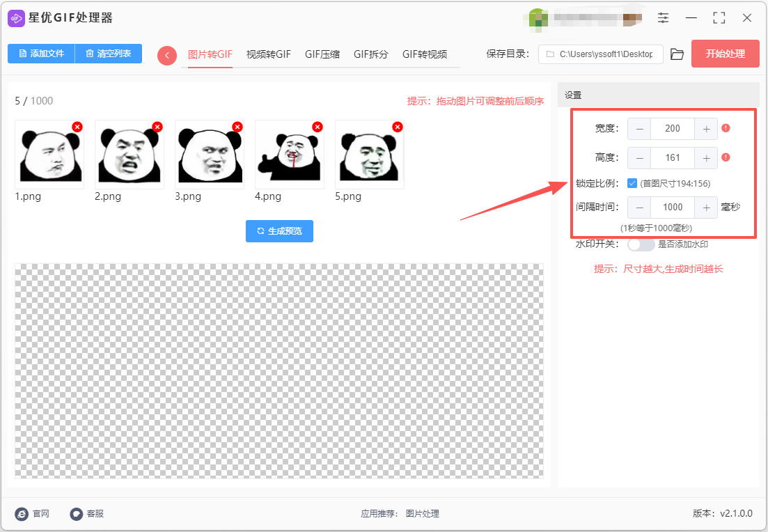Viewport: 768px width, 532px height.
Task: Click the save directory path field
Action: 601,54
